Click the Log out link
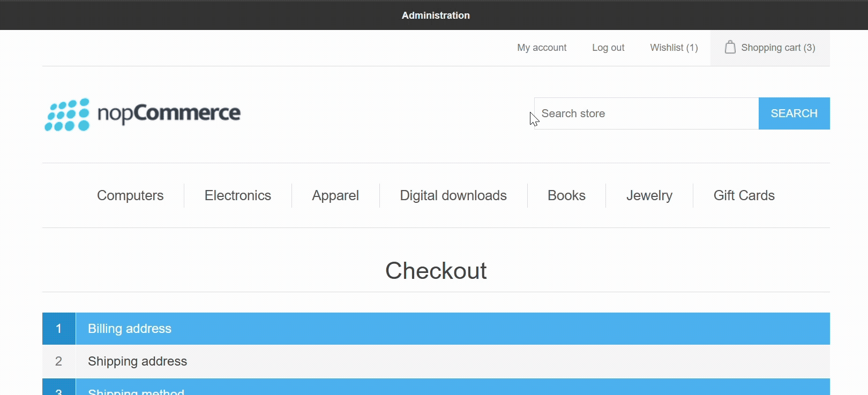The width and height of the screenshot is (868, 395). 608,48
